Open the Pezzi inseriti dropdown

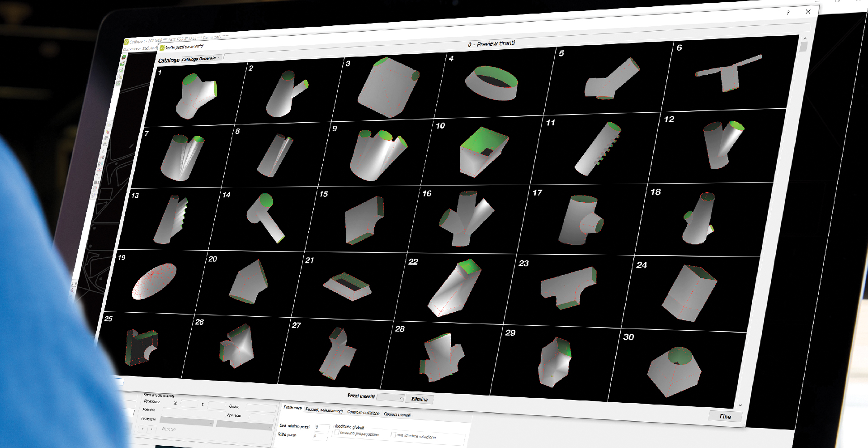click(390, 397)
